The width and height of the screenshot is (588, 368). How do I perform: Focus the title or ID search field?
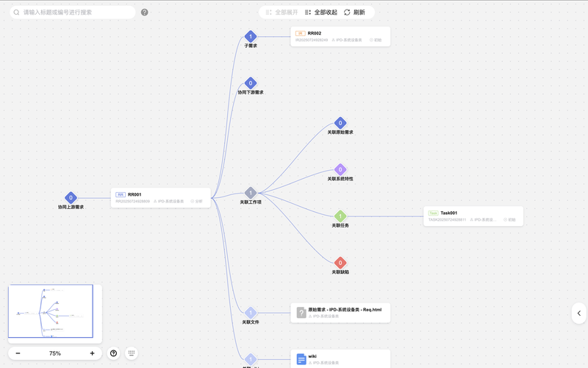coord(72,13)
